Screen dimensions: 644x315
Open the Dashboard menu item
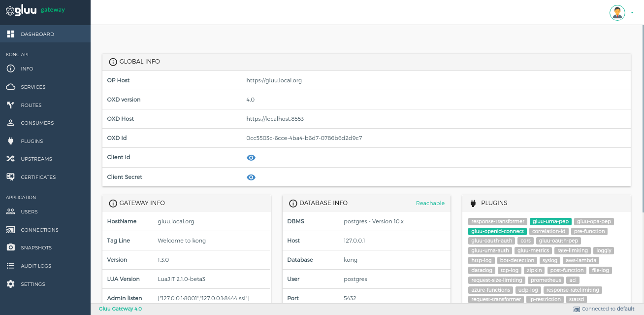[45, 34]
